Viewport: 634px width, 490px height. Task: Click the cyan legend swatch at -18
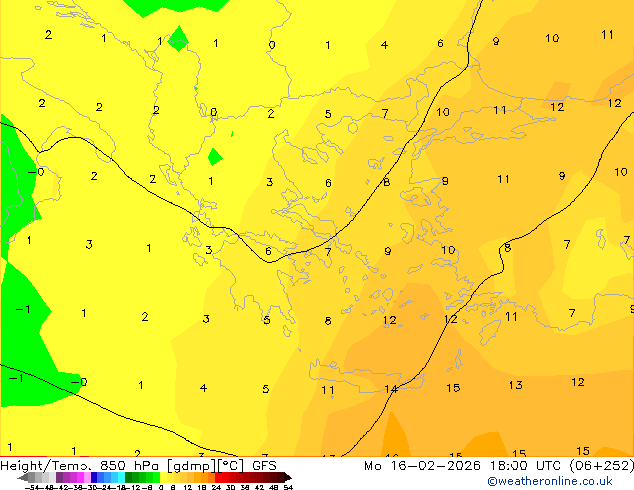point(121,478)
